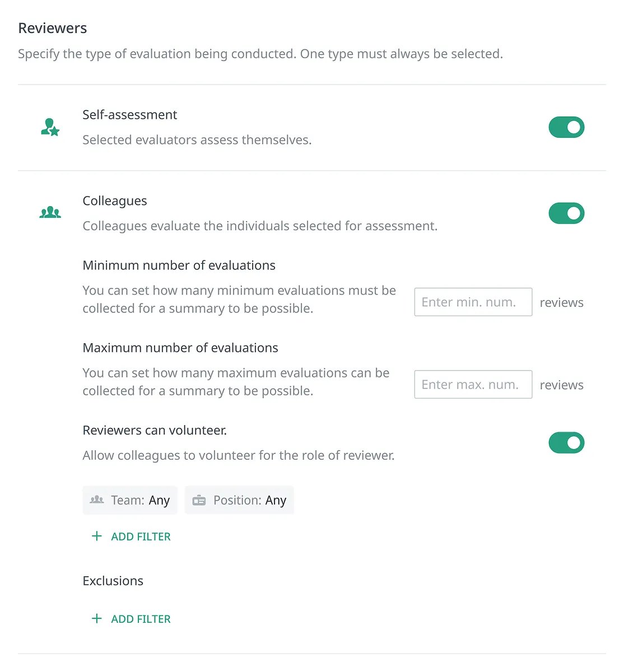Click the plus icon under Exclusions
Screen dimensions: 624x672
[x=97, y=619]
